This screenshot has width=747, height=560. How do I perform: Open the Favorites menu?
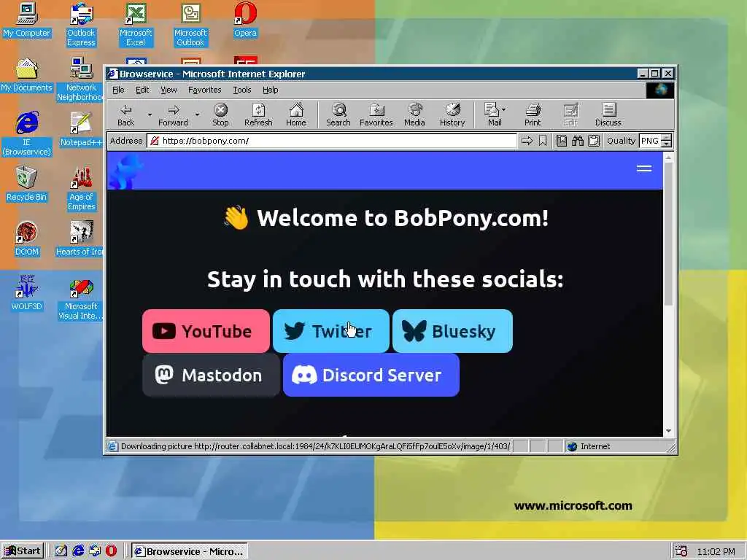pyautogui.click(x=204, y=90)
